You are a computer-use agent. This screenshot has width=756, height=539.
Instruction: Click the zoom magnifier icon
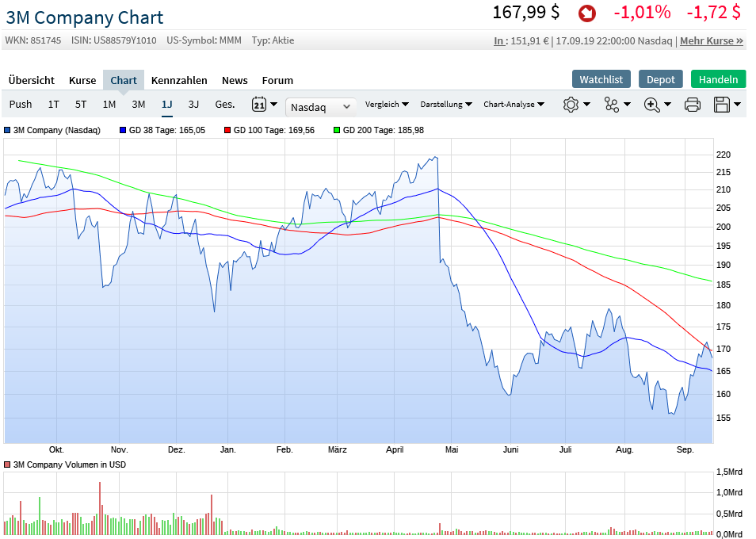(x=652, y=105)
